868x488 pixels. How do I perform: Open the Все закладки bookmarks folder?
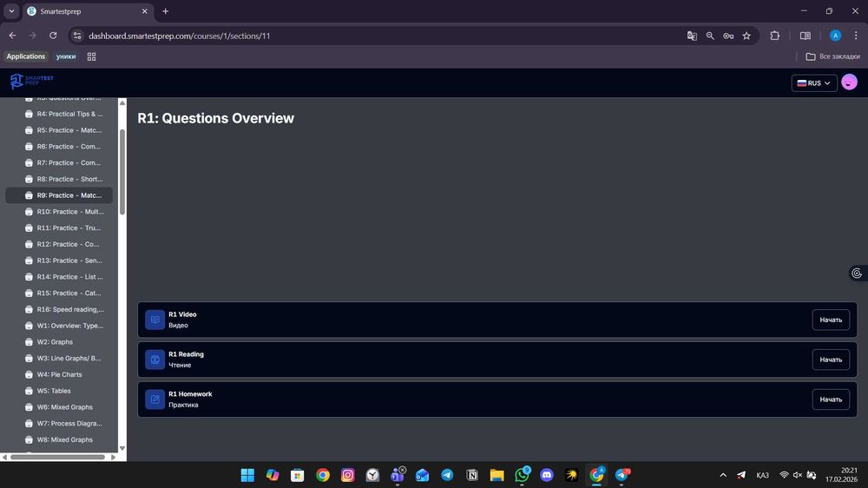pos(833,56)
